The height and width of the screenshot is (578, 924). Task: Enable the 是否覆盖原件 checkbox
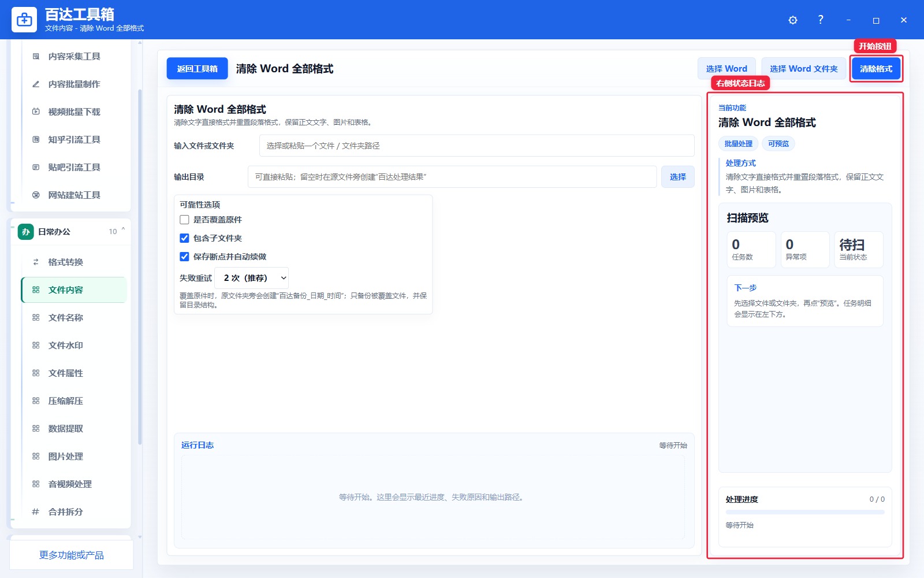click(184, 220)
